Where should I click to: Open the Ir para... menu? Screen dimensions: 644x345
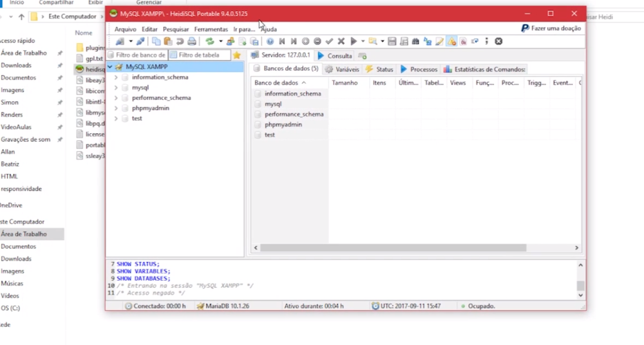[x=244, y=29]
